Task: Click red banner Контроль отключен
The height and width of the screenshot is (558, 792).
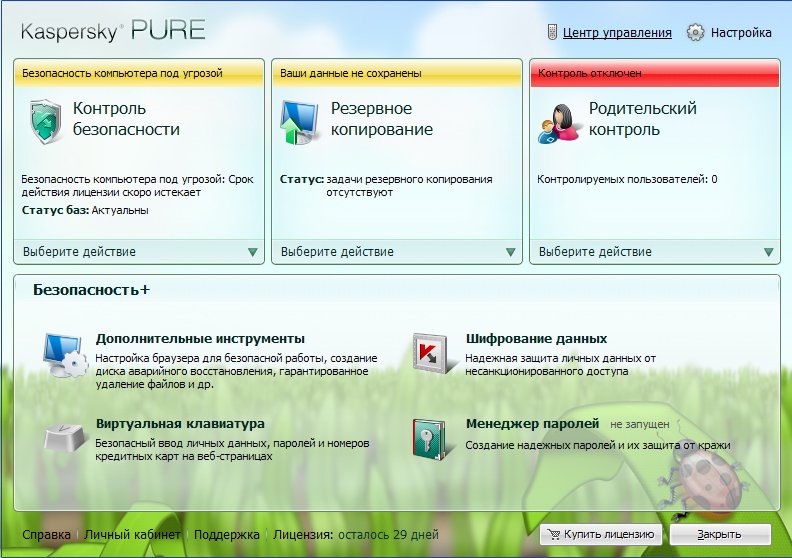Action: pos(655,73)
